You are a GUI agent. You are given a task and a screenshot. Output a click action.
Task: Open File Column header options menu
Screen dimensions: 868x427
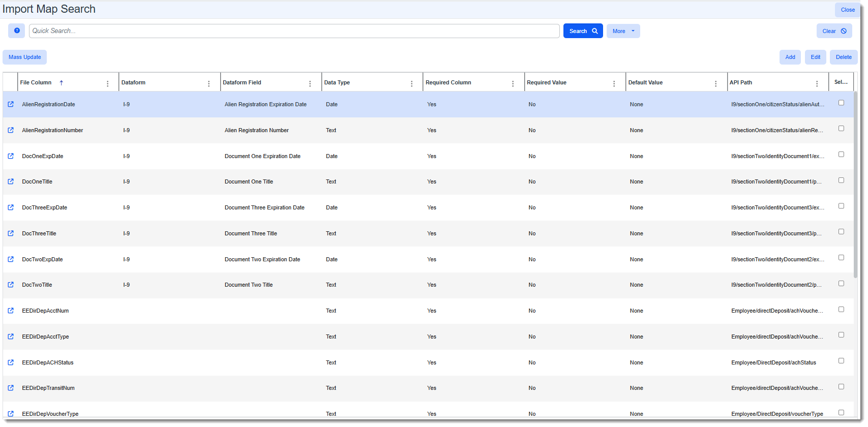tap(107, 83)
